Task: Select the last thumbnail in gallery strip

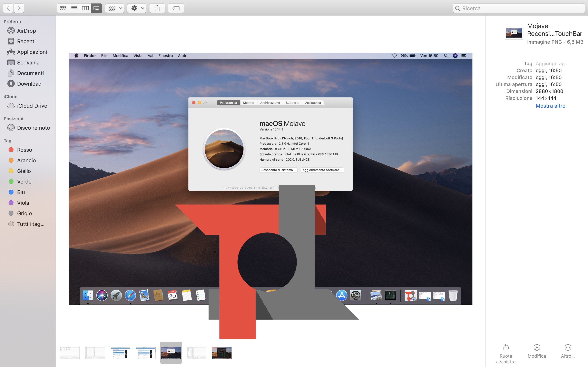Action: point(221,353)
